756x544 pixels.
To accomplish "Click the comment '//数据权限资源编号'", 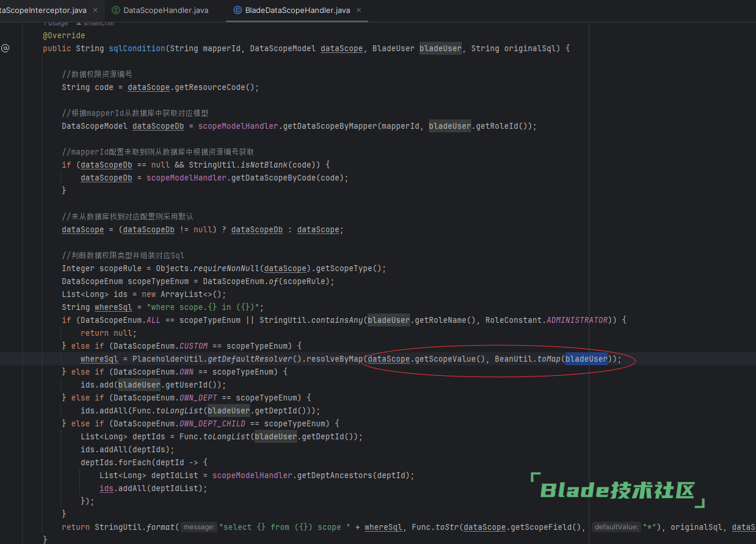I will coord(97,74).
